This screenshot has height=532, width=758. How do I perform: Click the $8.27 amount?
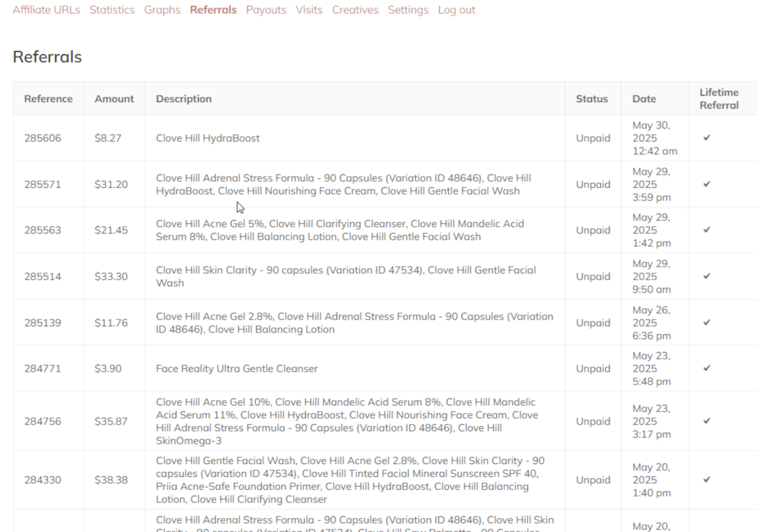pos(108,138)
